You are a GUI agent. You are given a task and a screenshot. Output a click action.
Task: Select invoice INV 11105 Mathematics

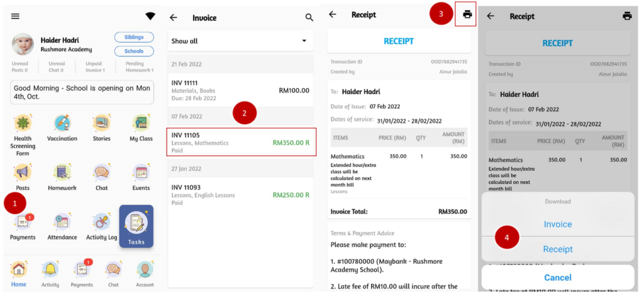241,142
